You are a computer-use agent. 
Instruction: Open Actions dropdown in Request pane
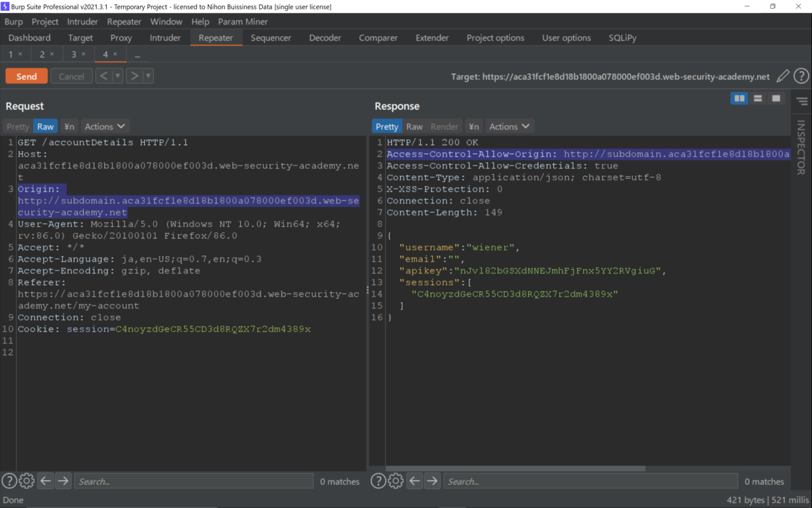(x=105, y=127)
